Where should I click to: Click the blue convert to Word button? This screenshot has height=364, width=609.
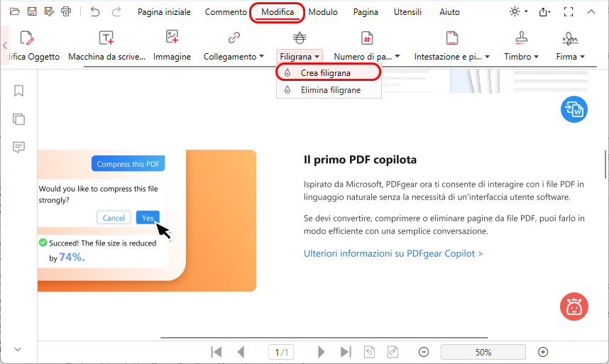coord(574,109)
